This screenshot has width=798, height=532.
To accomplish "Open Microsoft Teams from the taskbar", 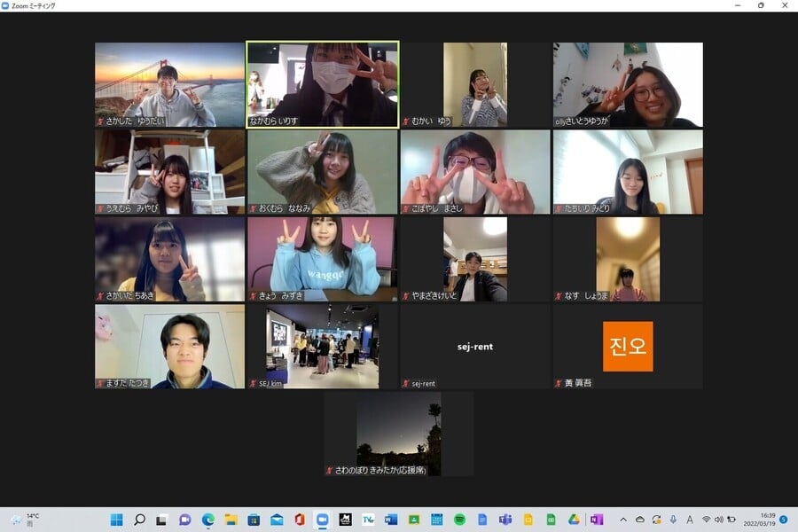I will (505, 520).
